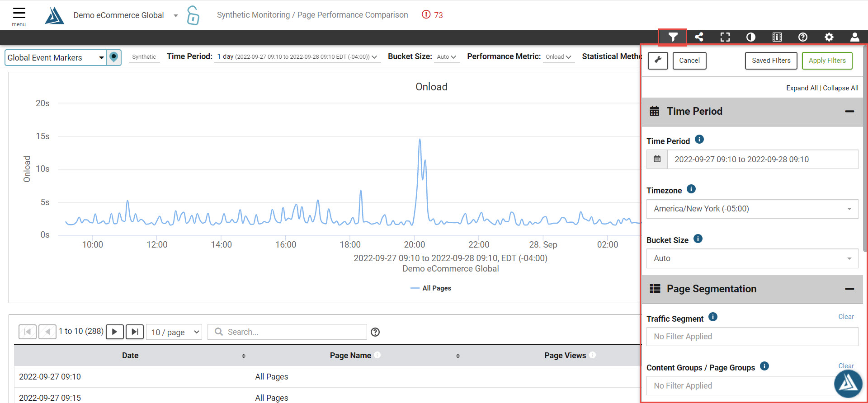
Task: Open the Bucket Size Auto dropdown in top bar
Action: [447, 57]
